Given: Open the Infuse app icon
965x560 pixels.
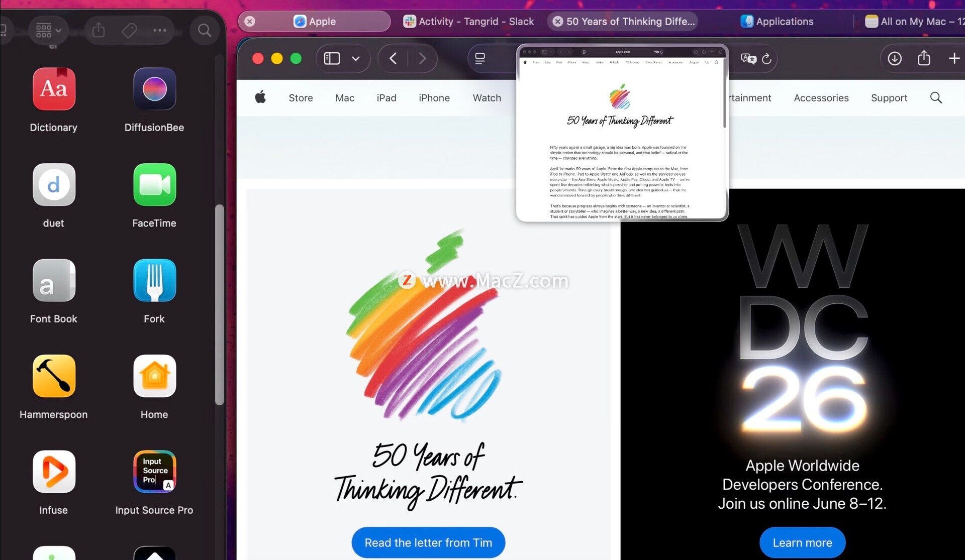Looking at the screenshot, I should (x=54, y=472).
